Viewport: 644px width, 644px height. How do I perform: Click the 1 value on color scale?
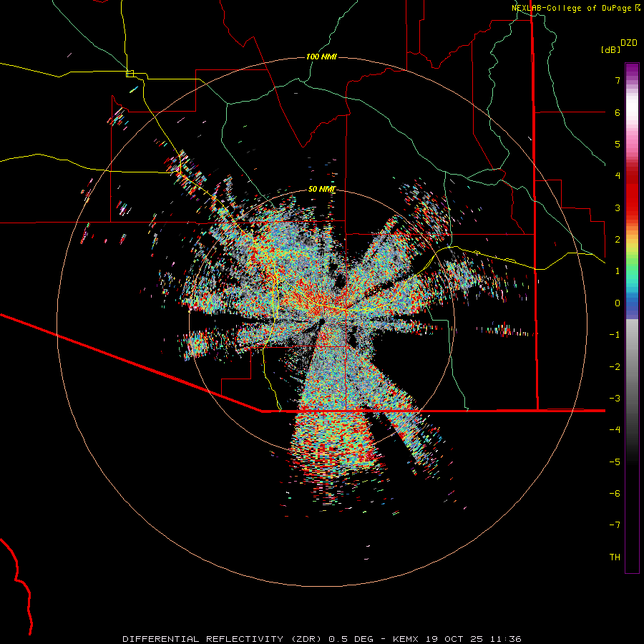pos(618,271)
